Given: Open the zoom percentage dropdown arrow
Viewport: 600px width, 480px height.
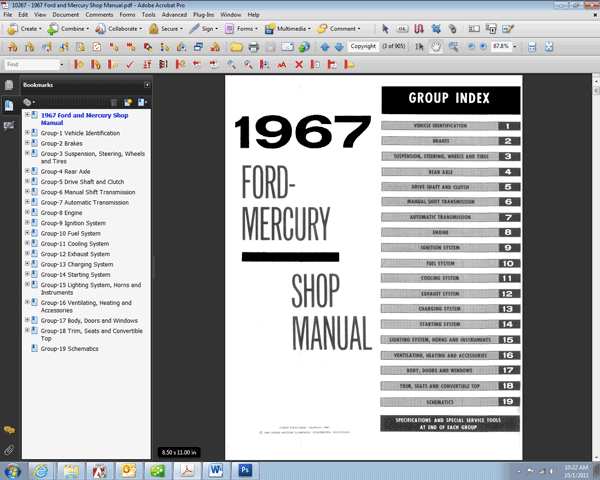Looking at the screenshot, I should [515, 47].
